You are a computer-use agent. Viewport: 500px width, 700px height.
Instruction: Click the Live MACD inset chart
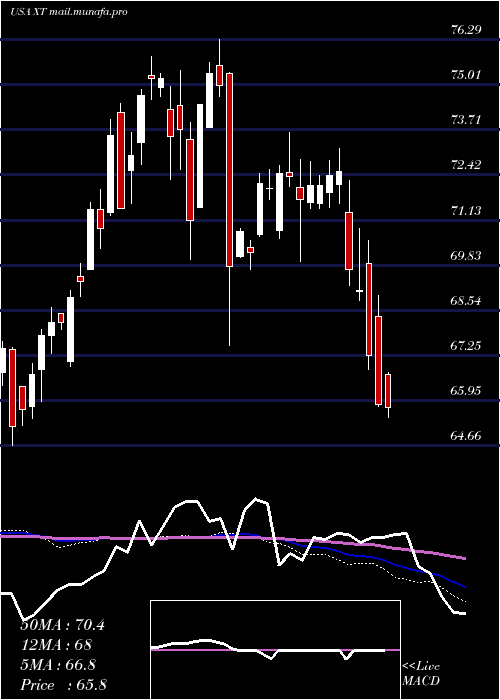pos(275,650)
